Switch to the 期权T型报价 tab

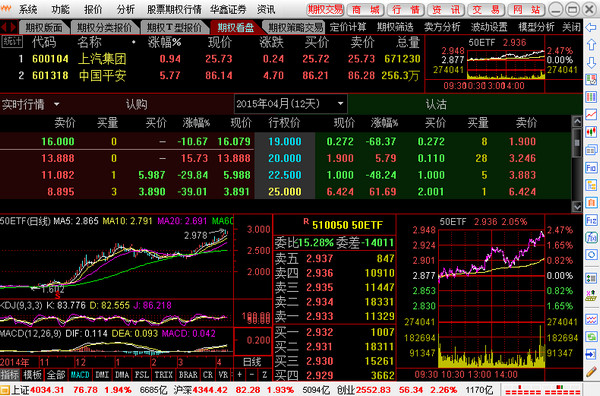(x=174, y=28)
